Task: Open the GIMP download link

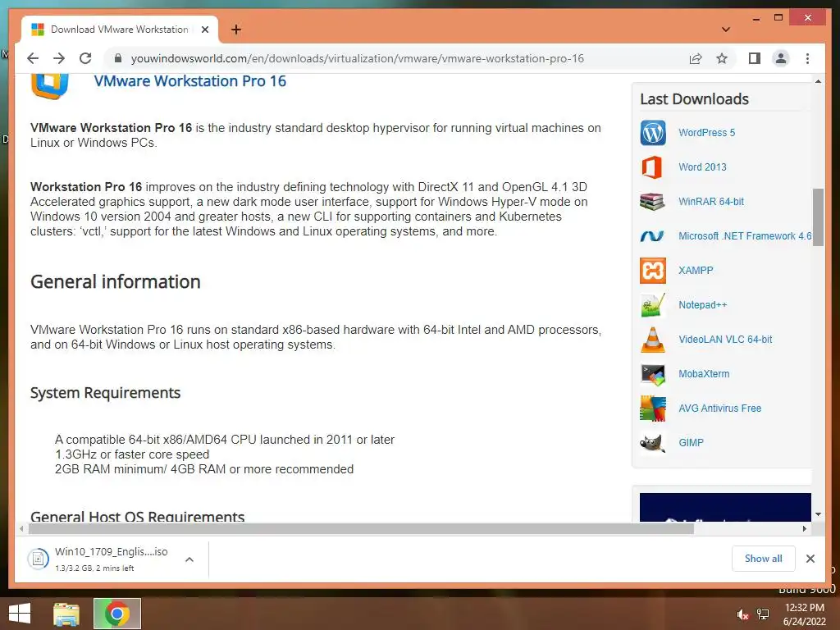Action: pos(691,443)
